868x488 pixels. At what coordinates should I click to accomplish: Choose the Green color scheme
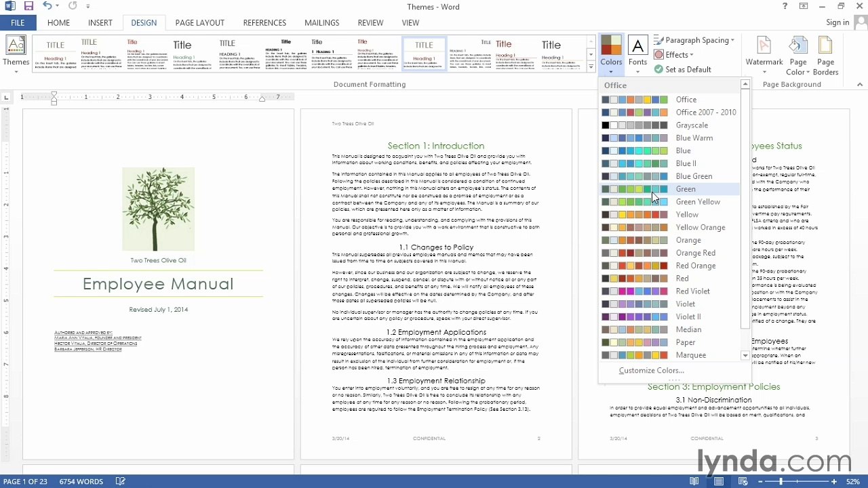tap(669, 189)
